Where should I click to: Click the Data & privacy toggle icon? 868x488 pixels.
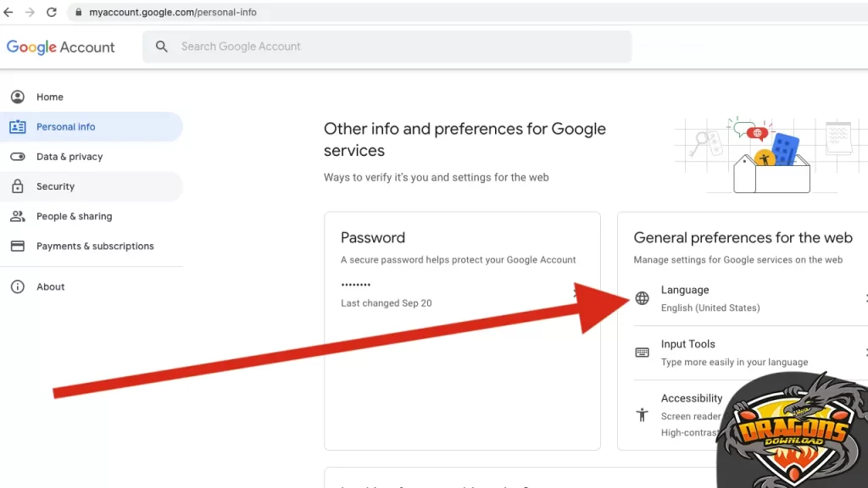(x=17, y=157)
